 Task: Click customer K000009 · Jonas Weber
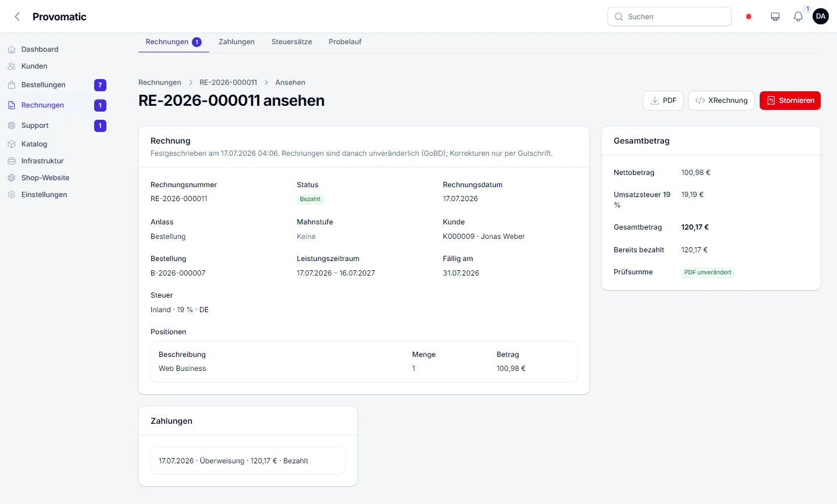click(x=484, y=237)
